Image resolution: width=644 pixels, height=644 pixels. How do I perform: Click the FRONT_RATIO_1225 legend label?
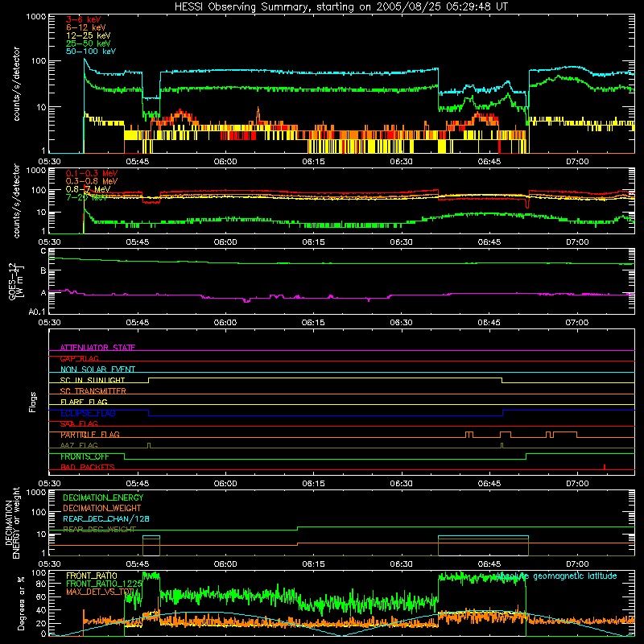click(104, 584)
